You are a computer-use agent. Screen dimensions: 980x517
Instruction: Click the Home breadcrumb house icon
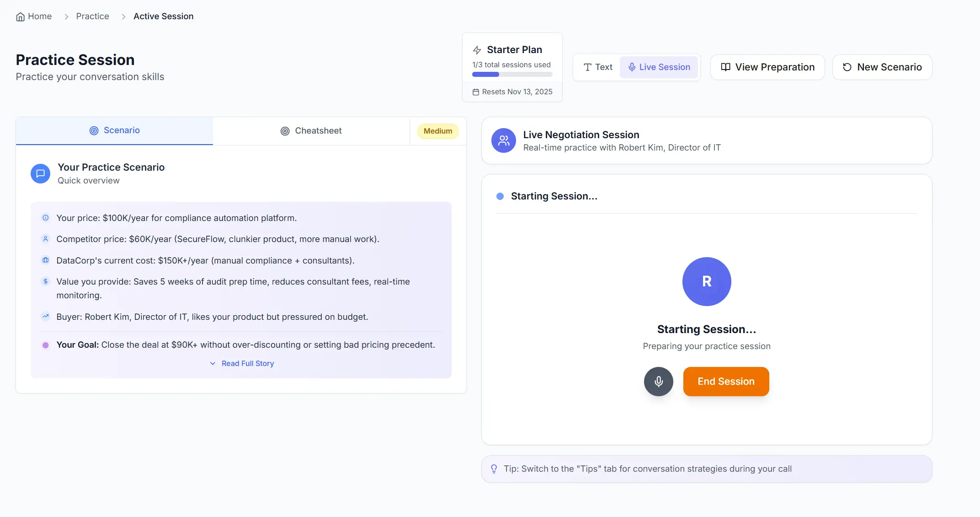(x=20, y=17)
